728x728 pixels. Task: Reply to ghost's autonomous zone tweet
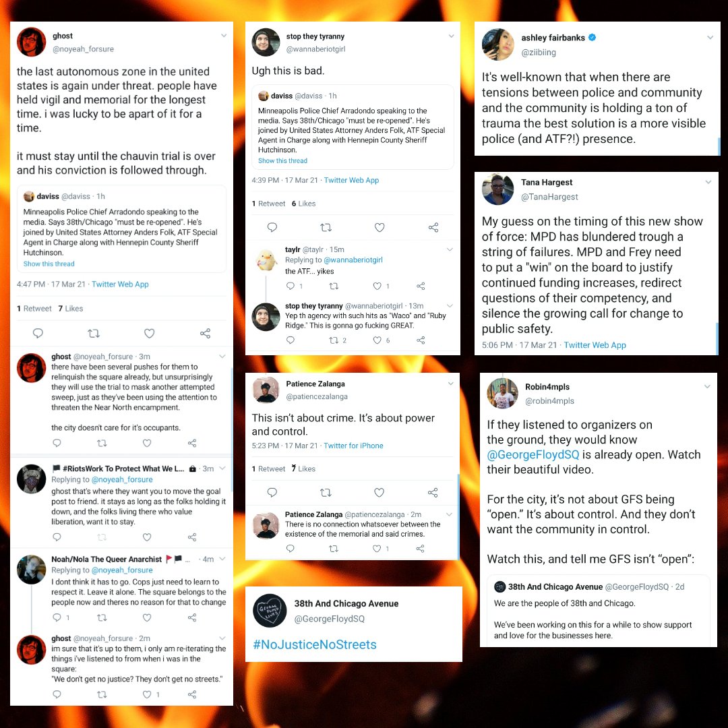pos(38,334)
